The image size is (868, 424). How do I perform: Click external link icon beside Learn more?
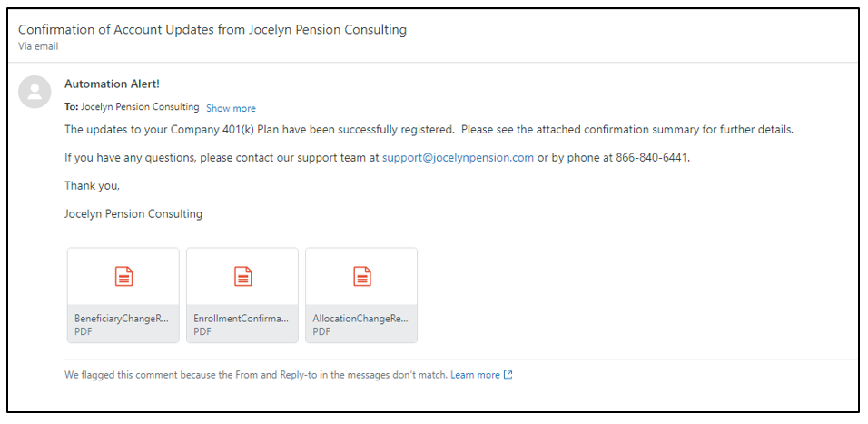click(508, 375)
